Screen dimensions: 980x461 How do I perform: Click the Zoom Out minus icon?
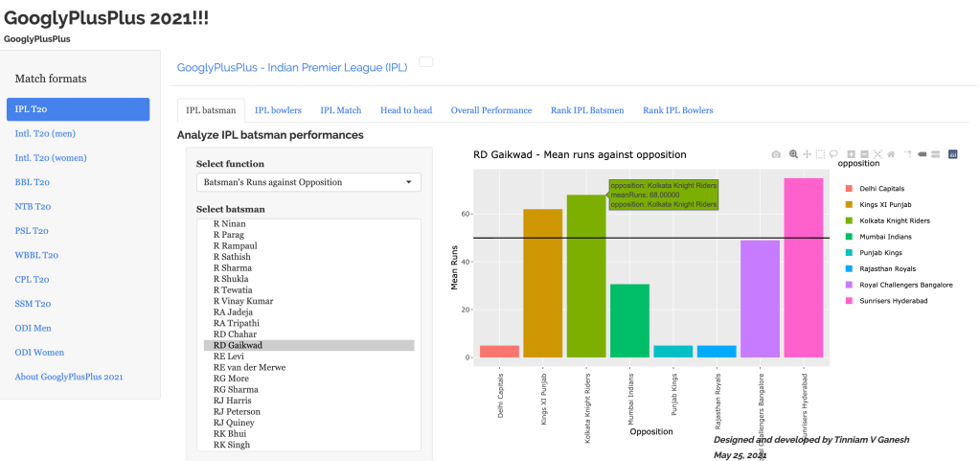pos(865,154)
